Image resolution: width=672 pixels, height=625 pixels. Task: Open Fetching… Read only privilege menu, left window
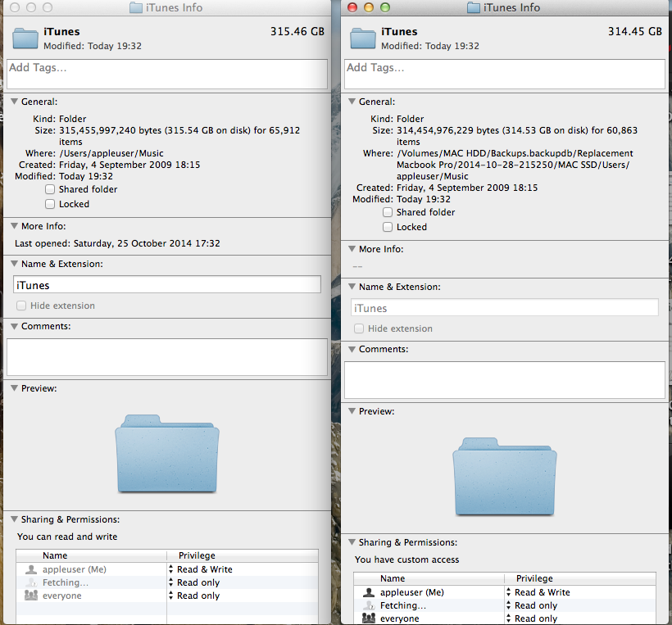[x=194, y=582]
